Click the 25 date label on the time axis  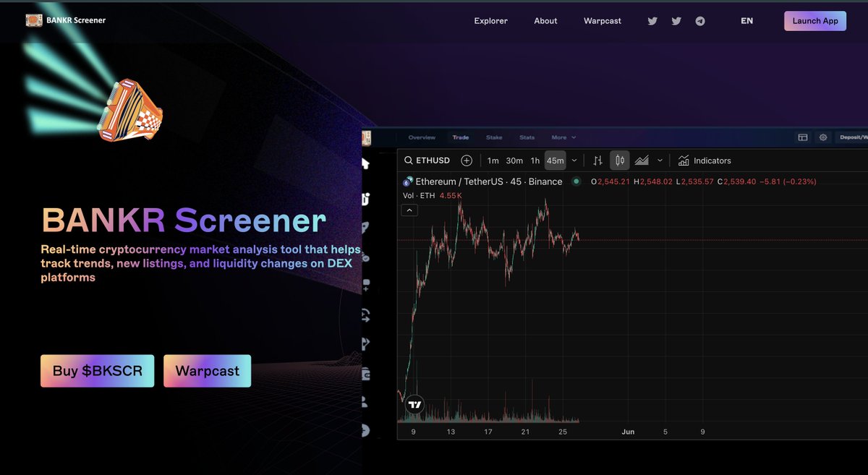point(564,432)
